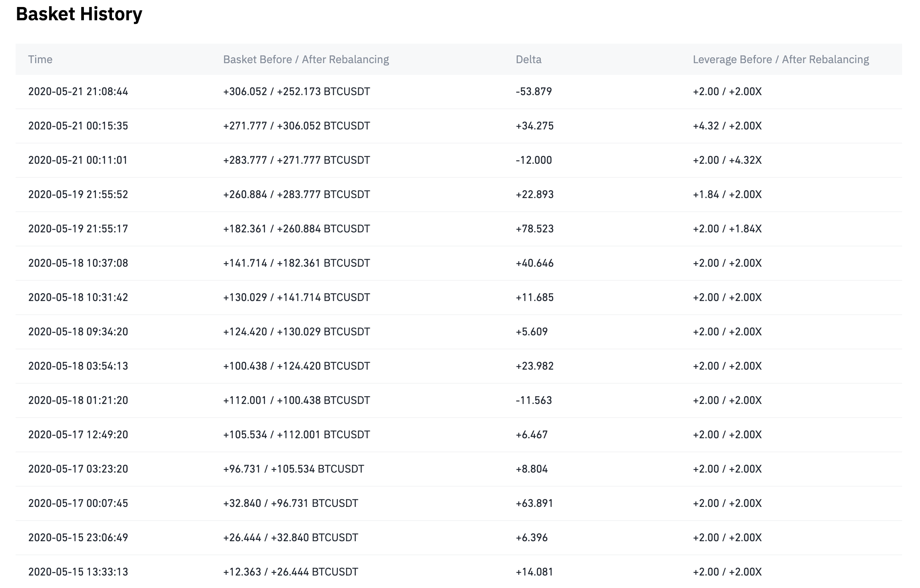
Task: Click leverage value +2.00 / +1.84X
Action: (x=727, y=229)
